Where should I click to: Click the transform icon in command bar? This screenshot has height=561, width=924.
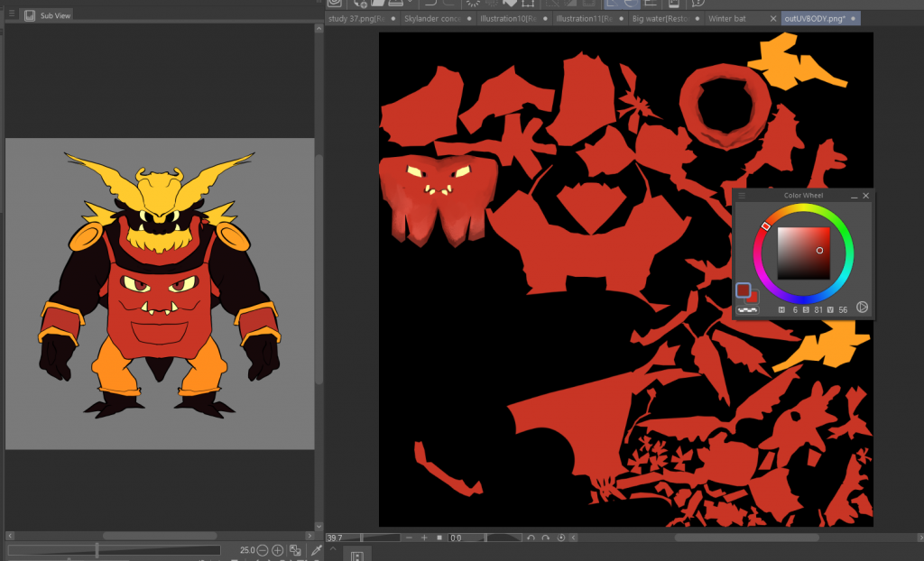pyautogui.click(x=527, y=4)
